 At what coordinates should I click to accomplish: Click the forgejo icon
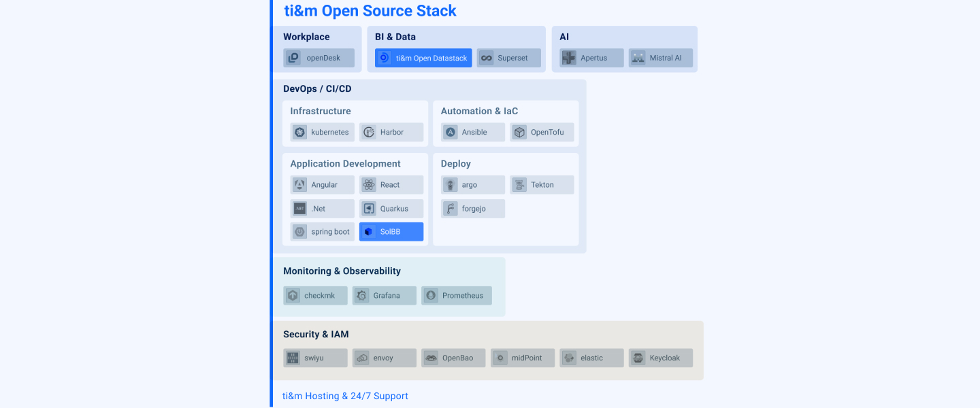click(x=450, y=209)
